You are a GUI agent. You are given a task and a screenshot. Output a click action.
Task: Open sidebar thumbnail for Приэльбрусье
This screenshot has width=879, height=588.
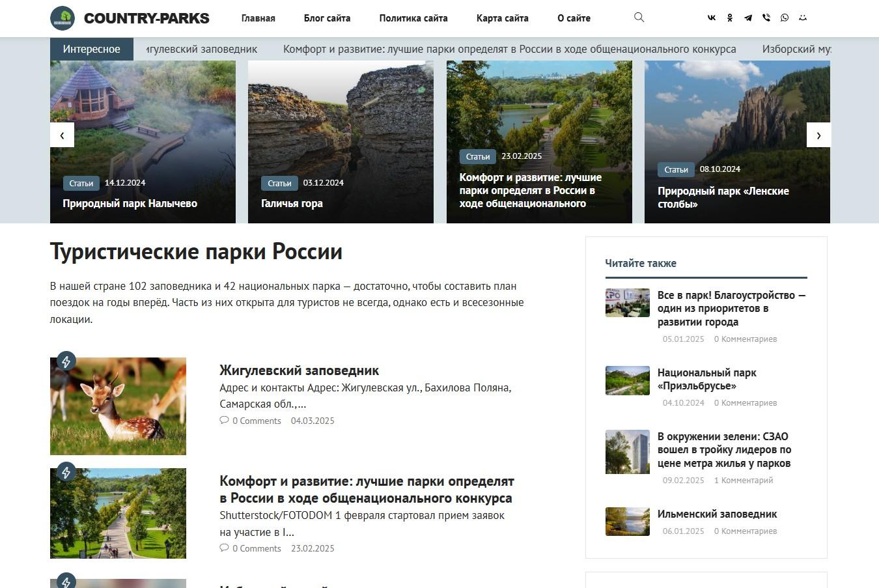click(x=628, y=380)
